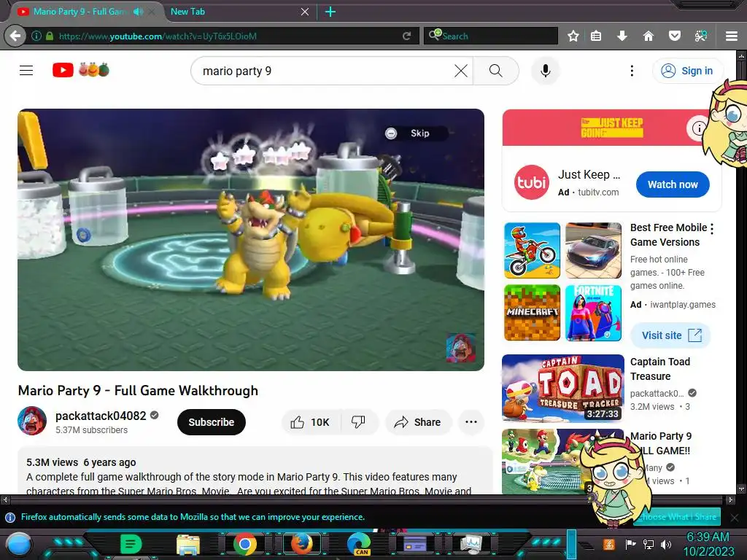Open a new tab with plus button
Image resolution: width=747 pixels, height=560 pixels.
point(330,12)
